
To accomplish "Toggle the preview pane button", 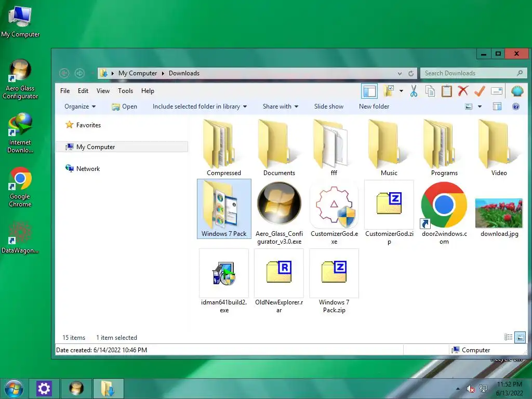I will [x=497, y=107].
